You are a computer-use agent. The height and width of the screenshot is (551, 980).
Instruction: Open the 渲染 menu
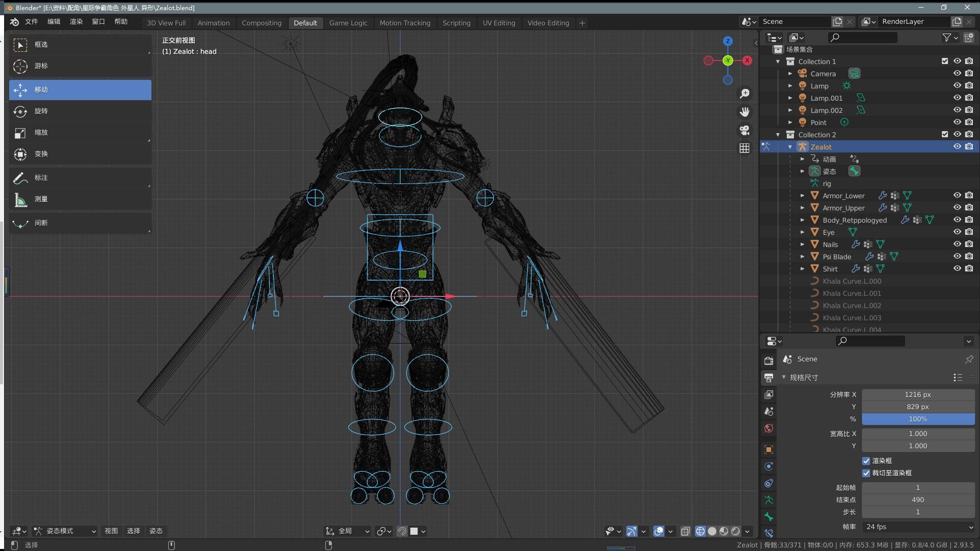(76, 21)
